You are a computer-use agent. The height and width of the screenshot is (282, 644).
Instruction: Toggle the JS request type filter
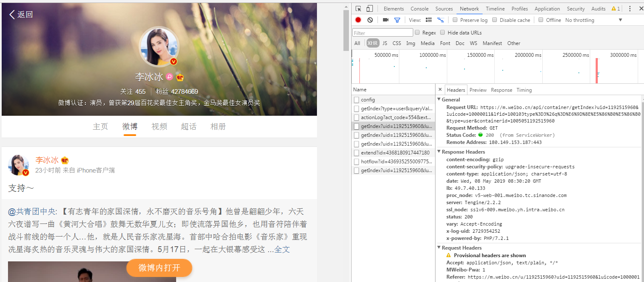click(x=385, y=43)
